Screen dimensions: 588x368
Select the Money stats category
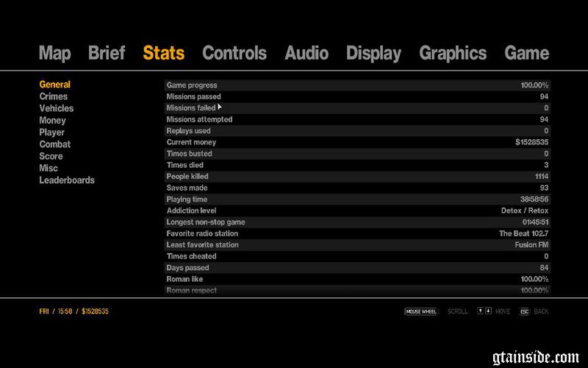pyautogui.click(x=52, y=121)
